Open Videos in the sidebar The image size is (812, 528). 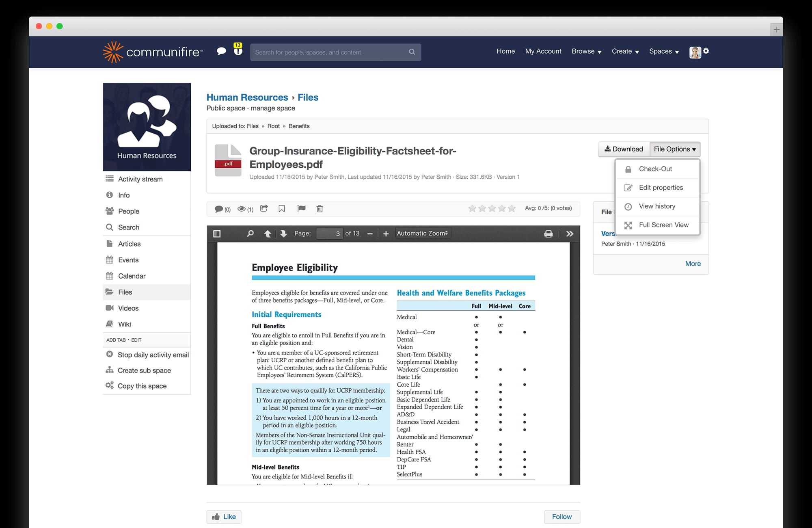click(x=147, y=308)
